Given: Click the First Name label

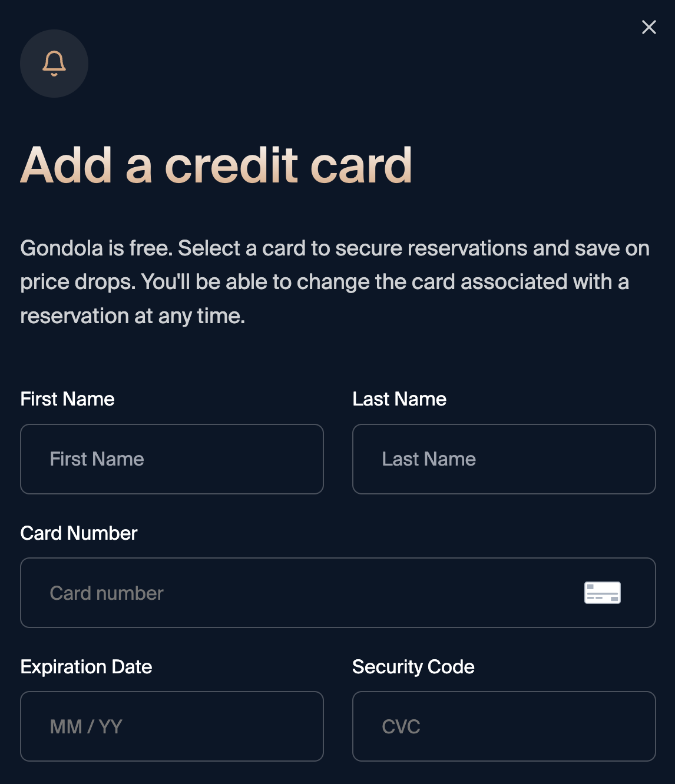Looking at the screenshot, I should pos(67,399).
